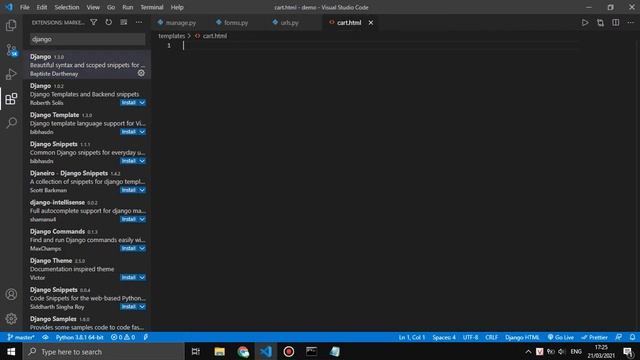Viewport: 640px width, 360px height.
Task: Click Ln 1, Col 1 indicator
Action: point(412,337)
